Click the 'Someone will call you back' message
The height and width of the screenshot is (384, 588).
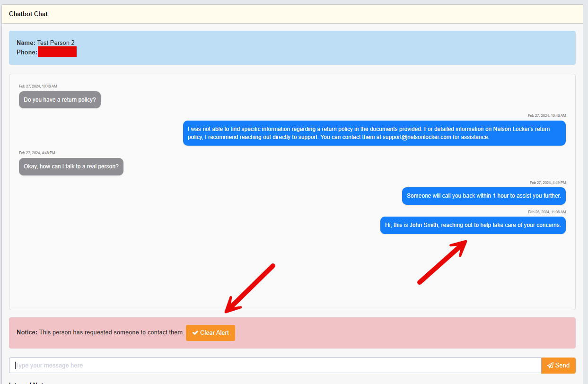pos(483,196)
